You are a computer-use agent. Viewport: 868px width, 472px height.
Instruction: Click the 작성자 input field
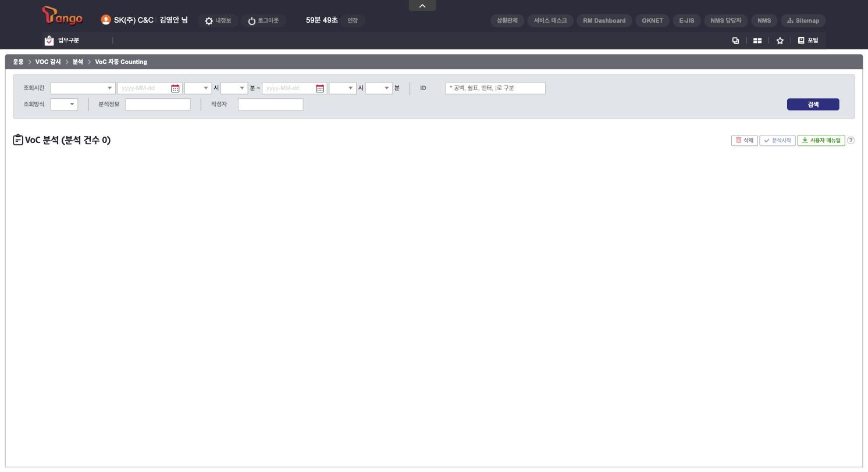coord(271,105)
